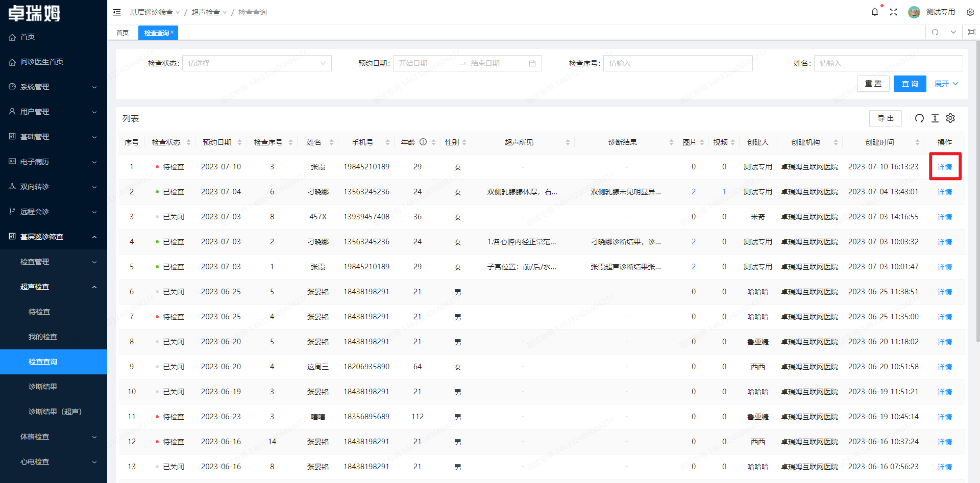The image size is (980, 483).
Task: Sort by 视频 column
Action: pos(732,142)
